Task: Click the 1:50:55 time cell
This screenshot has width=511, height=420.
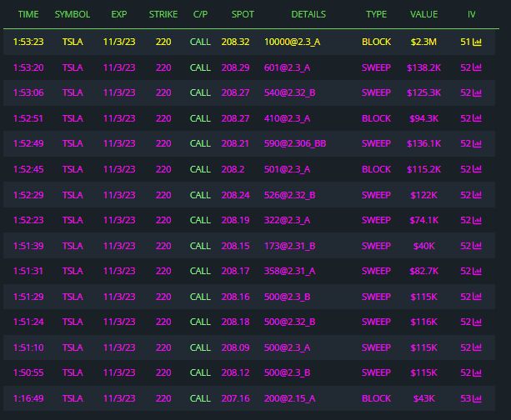Action: click(28, 372)
